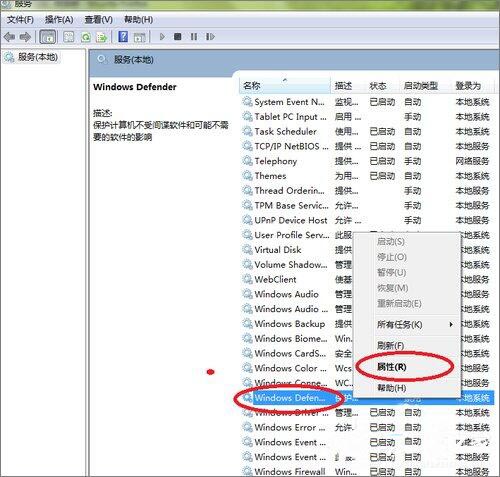Screen dimensions: 500x477
Task: Sort by the 名称 column header
Action: coord(285,86)
